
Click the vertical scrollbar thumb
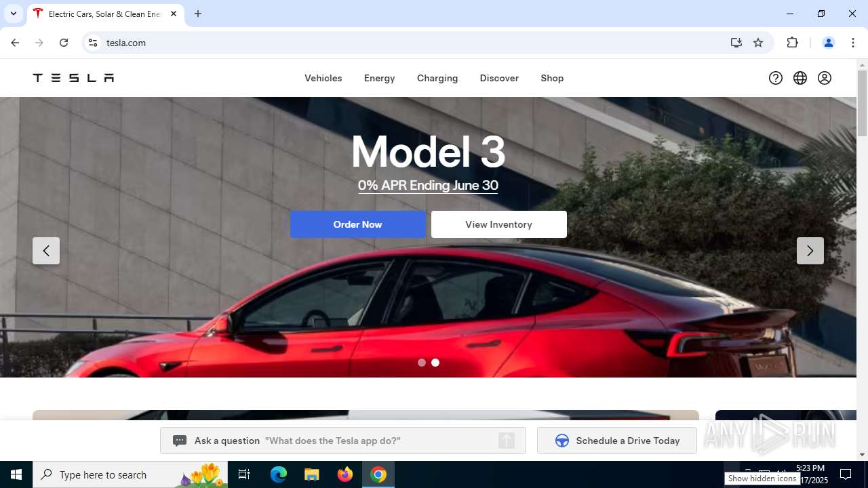click(x=863, y=103)
